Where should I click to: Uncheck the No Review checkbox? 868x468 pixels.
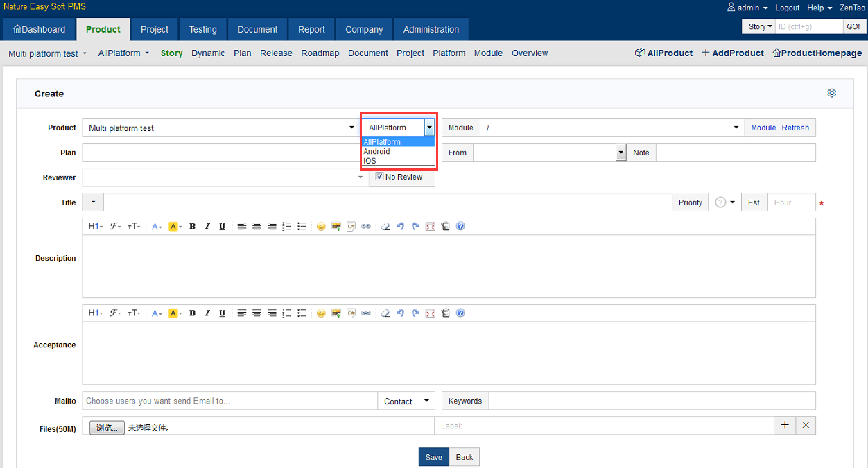pyautogui.click(x=379, y=177)
